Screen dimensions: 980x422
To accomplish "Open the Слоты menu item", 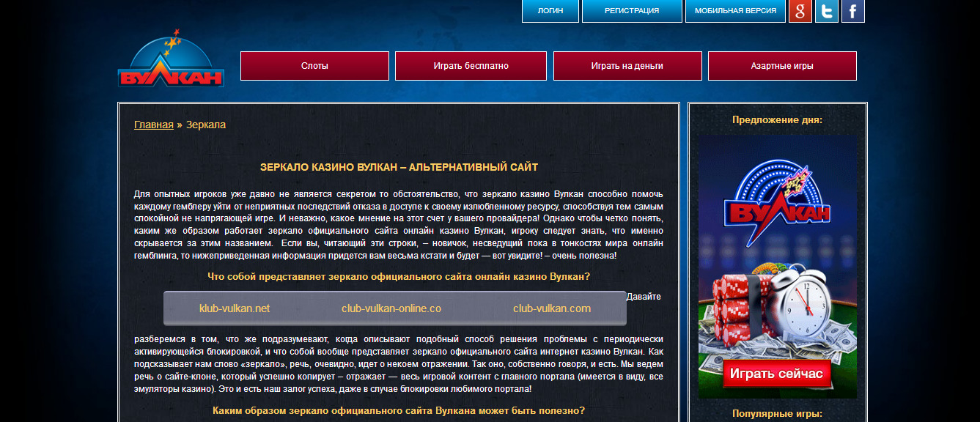I will pyautogui.click(x=314, y=66).
